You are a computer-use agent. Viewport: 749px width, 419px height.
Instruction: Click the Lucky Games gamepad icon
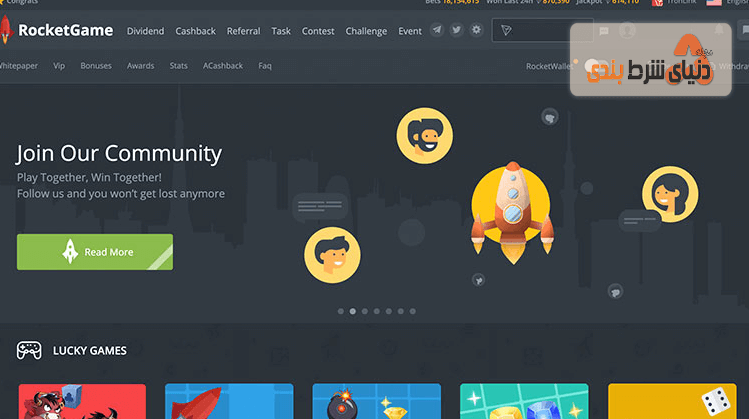point(29,350)
